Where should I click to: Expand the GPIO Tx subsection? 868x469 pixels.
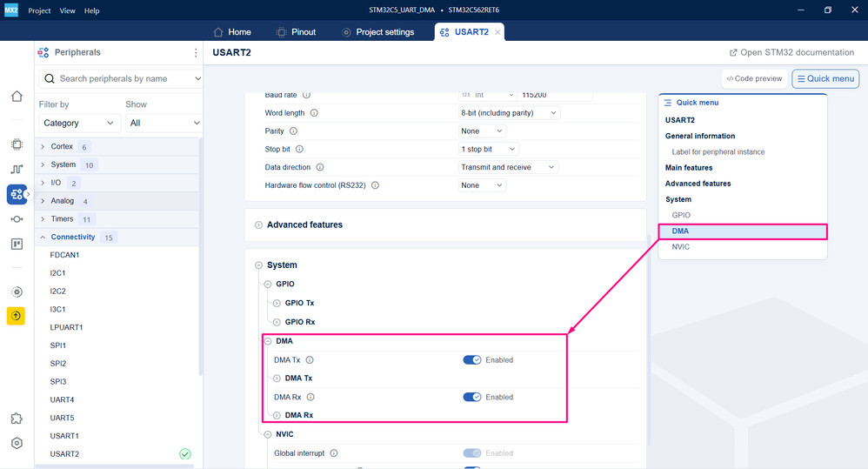277,303
